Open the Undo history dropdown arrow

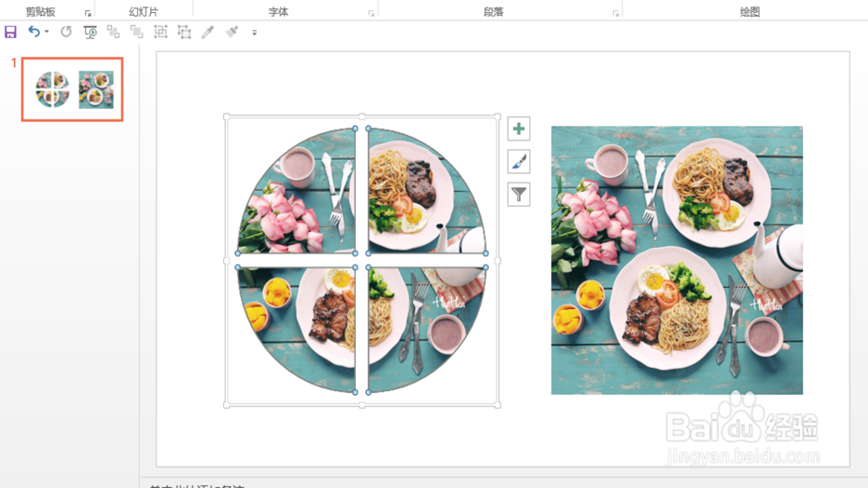point(47,32)
